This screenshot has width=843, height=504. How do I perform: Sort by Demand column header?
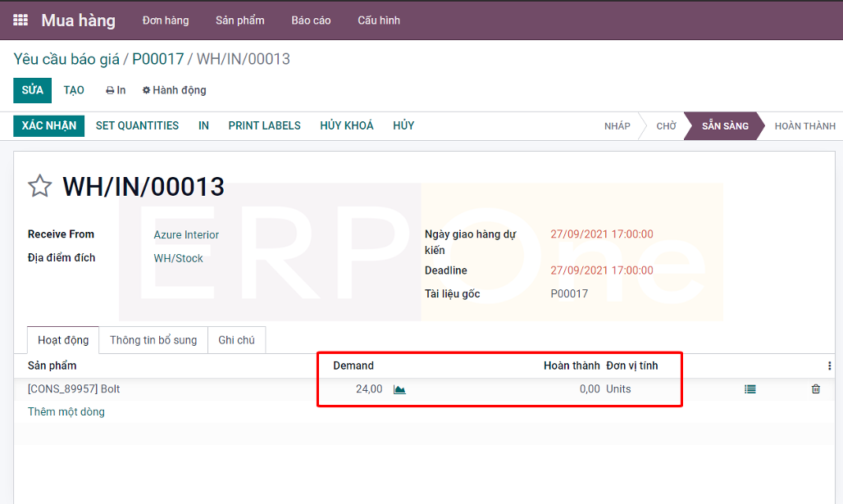[x=353, y=366]
